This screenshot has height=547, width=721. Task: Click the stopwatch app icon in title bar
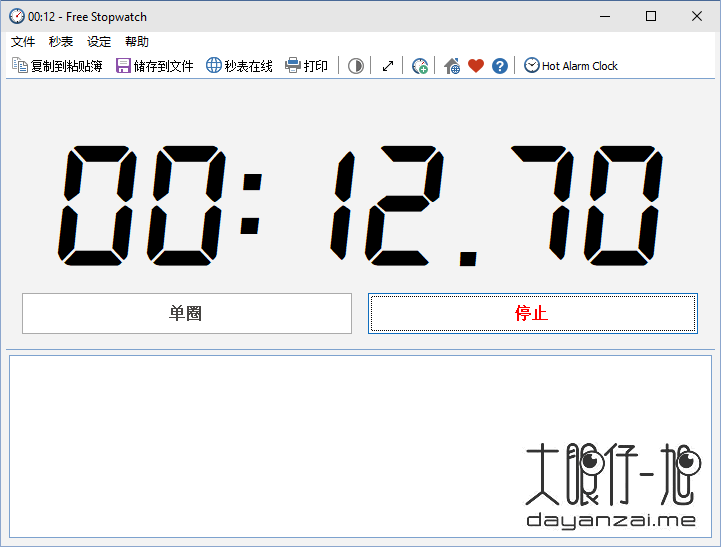[x=17, y=17]
